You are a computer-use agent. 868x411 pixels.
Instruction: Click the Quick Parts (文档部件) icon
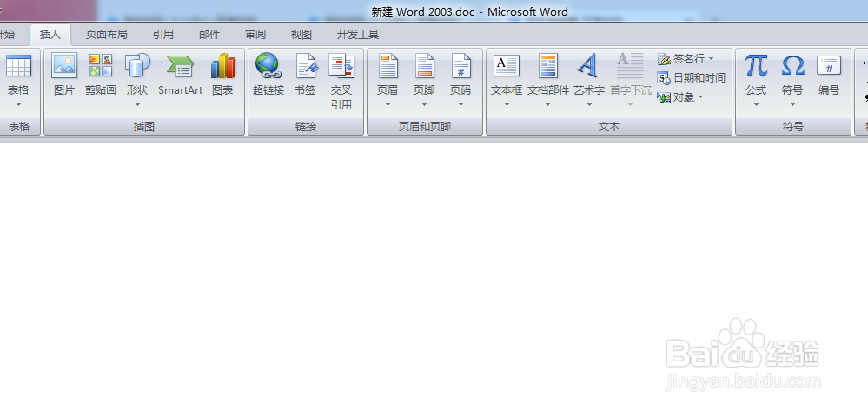click(548, 66)
